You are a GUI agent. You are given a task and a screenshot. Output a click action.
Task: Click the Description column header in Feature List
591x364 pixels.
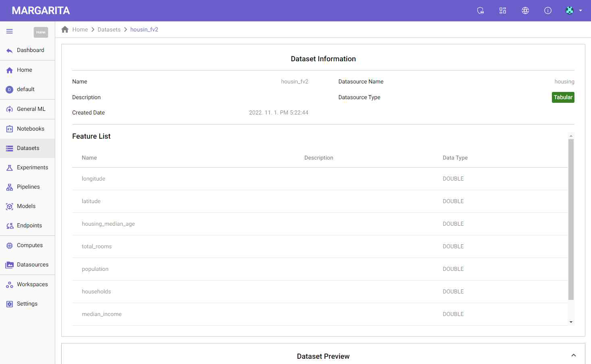(318, 158)
